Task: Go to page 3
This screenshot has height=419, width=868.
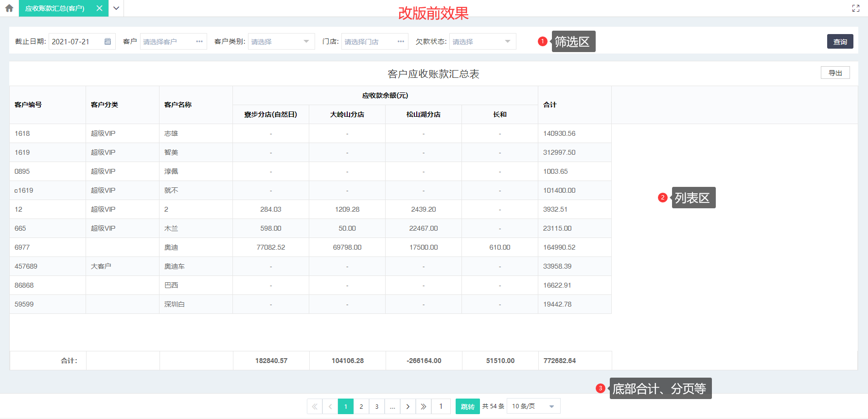Action: pyautogui.click(x=377, y=406)
